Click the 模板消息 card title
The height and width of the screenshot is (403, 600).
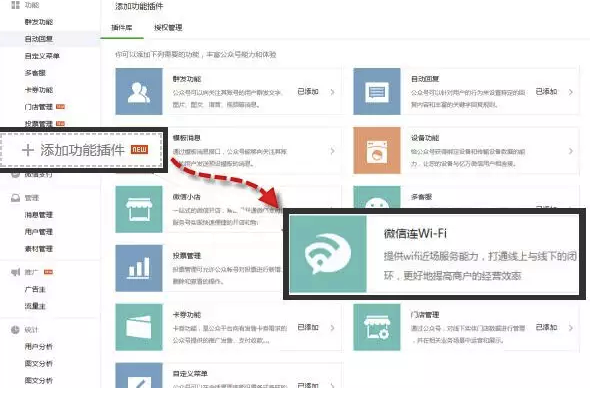[x=187, y=138]
